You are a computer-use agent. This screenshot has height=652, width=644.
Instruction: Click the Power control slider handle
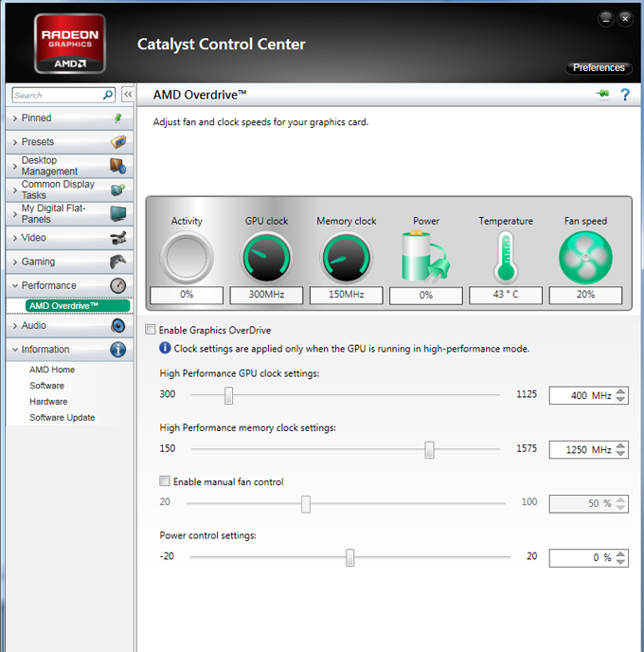[x=349, y=557]
